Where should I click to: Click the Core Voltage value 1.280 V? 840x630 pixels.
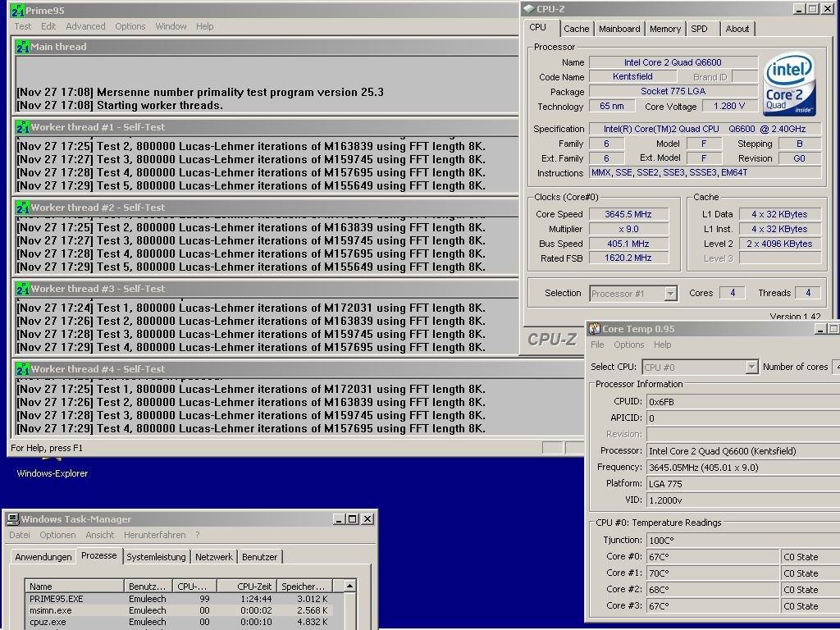[729, 106]
